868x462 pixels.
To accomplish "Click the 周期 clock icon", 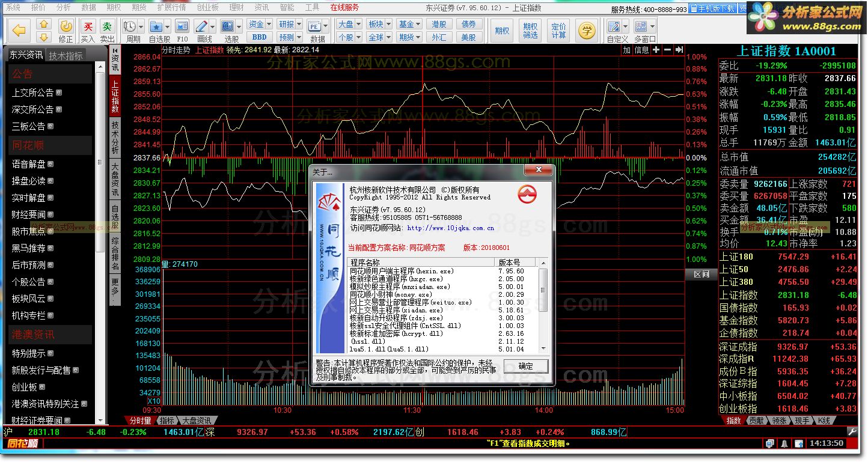I will (129, 26).
